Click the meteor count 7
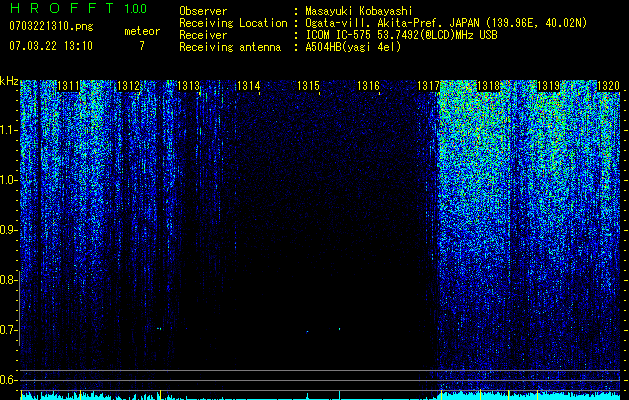629x400 pixels. point(142,46)
